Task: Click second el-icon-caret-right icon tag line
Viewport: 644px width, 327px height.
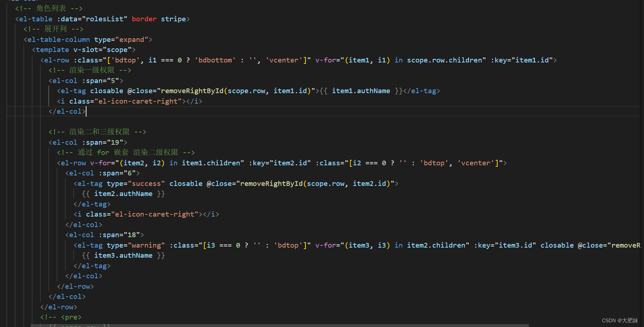Action: pos(146,214)
